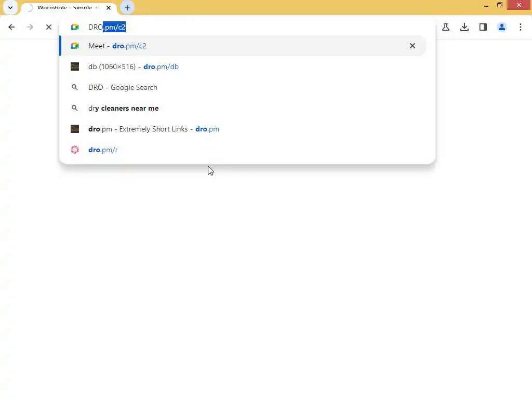532x399 pixels.
Task: Select the Wormhole - Simple tab
Action: pos(69,8)
